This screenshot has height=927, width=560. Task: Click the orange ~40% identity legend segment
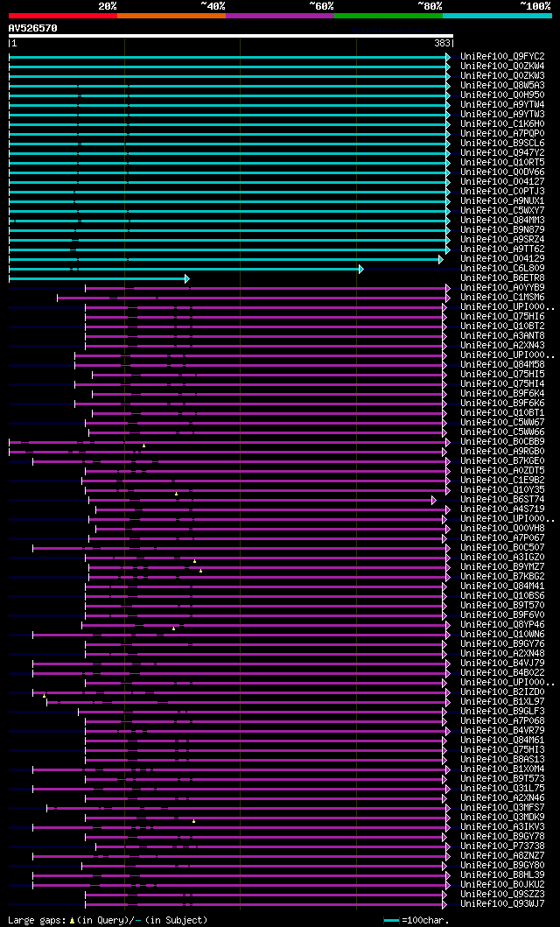[171, 16]
